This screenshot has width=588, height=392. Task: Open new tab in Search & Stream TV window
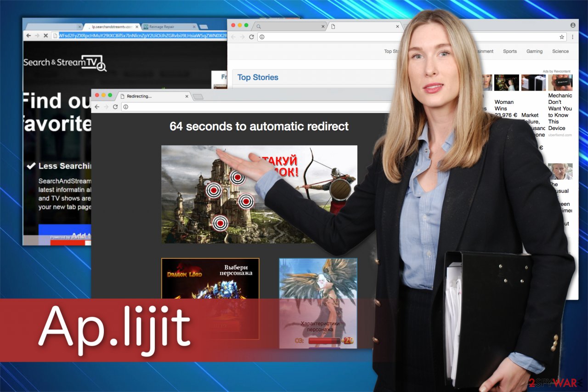[204, 27]
